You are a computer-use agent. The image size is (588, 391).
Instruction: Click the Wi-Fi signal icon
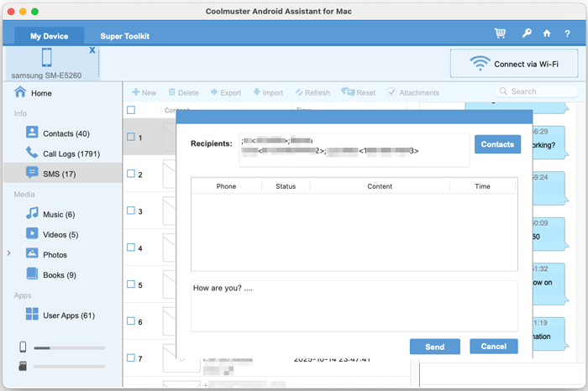click(480, 63)
